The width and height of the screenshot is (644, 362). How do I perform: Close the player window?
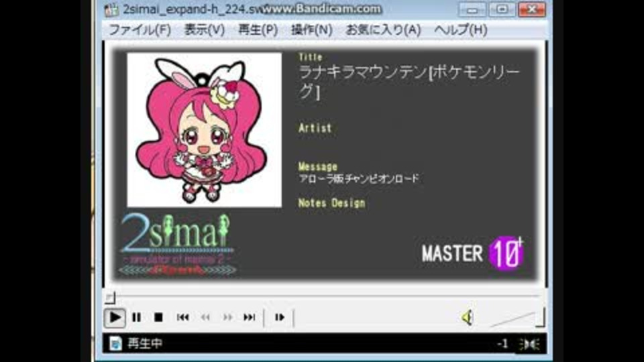coord(532,9)
